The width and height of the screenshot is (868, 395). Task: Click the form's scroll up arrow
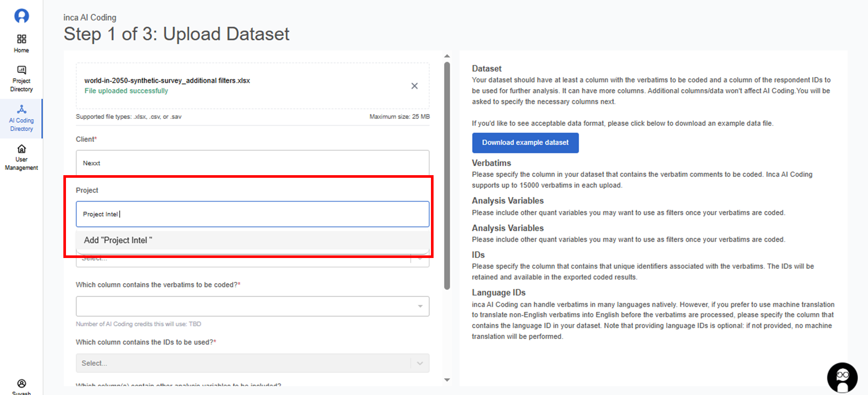[x=447, y=56]
